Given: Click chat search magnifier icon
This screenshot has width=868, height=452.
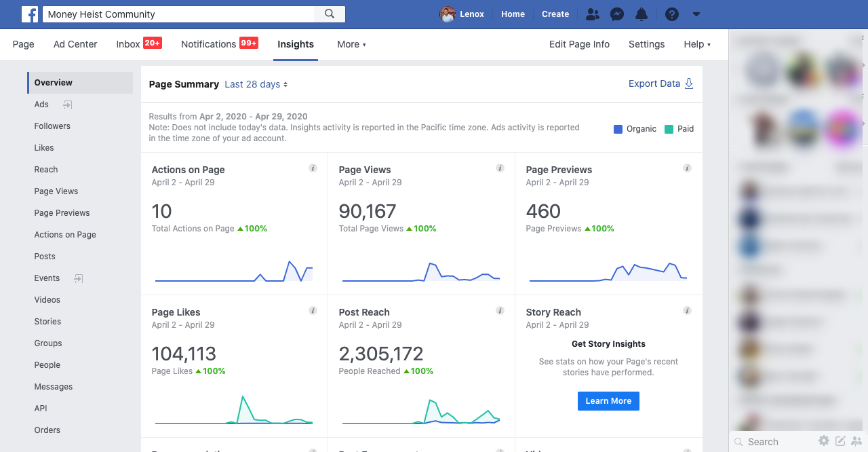Looking at the screenshot, I should point(739,442).
